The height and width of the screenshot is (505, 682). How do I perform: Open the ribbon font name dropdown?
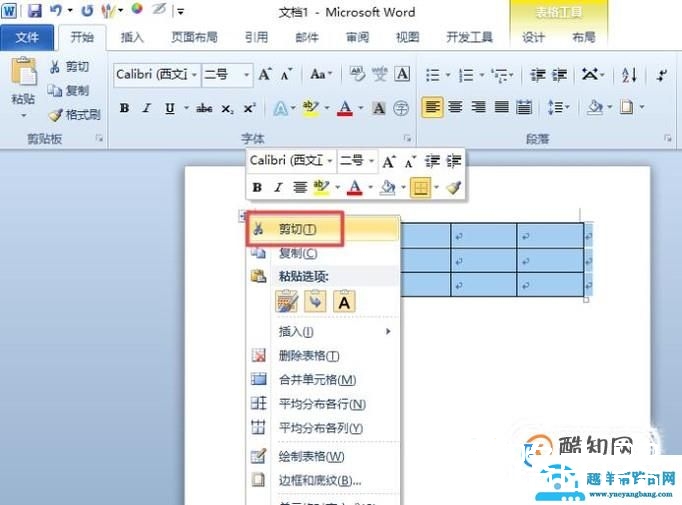coord(194,75)
